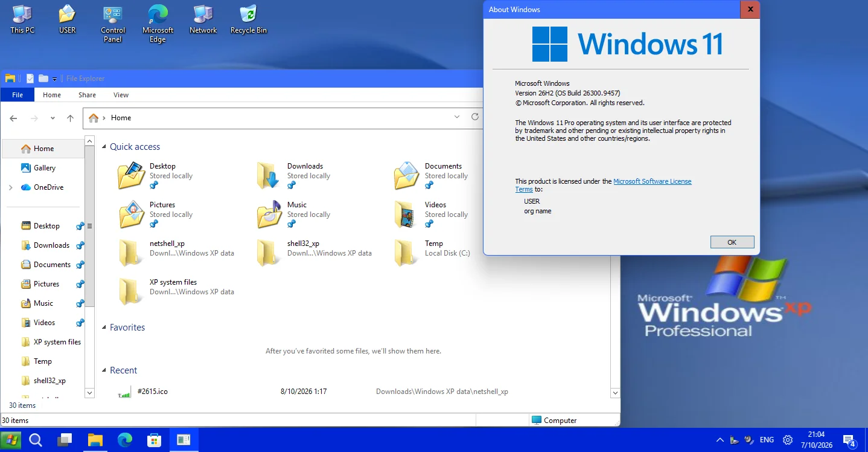This screenshot has height=452, width=868.
Task: Switch to the View ribbon tab
Action: [x=121, y=95]
